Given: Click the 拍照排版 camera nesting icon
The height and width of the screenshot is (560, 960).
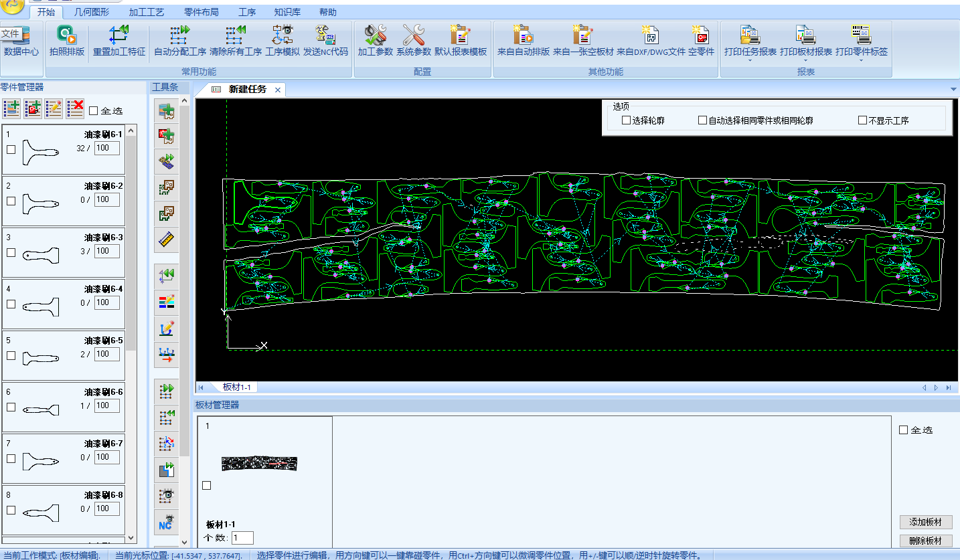Looking at the screenshot, I should (x=67, y=35).
